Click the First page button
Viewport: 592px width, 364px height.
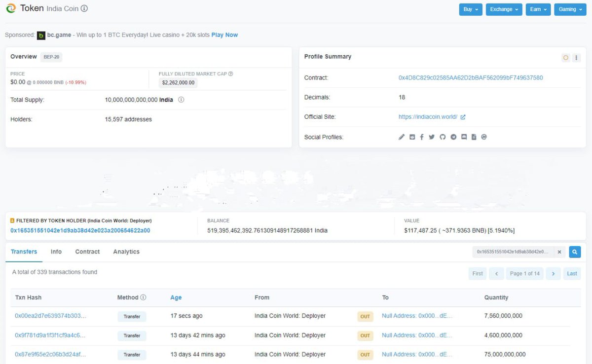478,274
